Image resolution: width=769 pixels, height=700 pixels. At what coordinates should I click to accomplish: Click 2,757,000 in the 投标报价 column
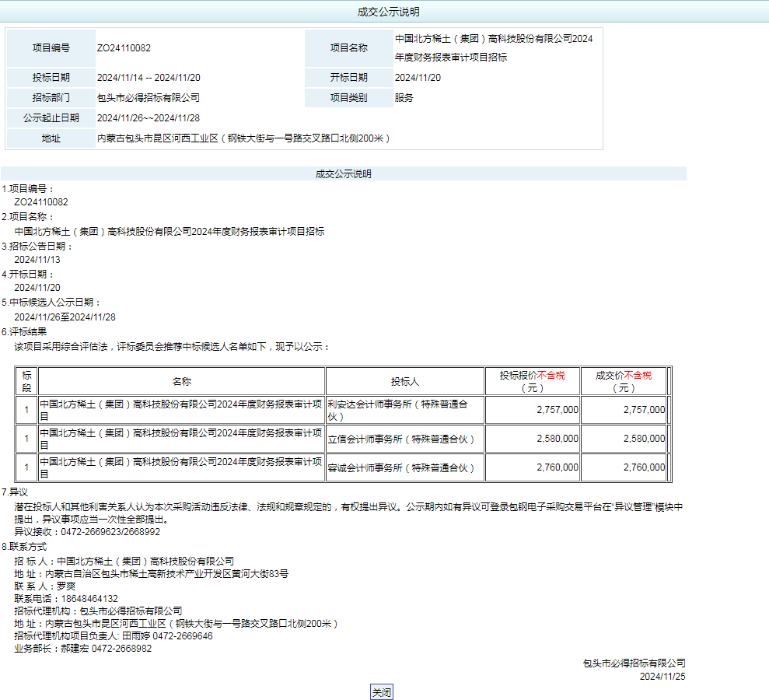click(x=558, y=410)
